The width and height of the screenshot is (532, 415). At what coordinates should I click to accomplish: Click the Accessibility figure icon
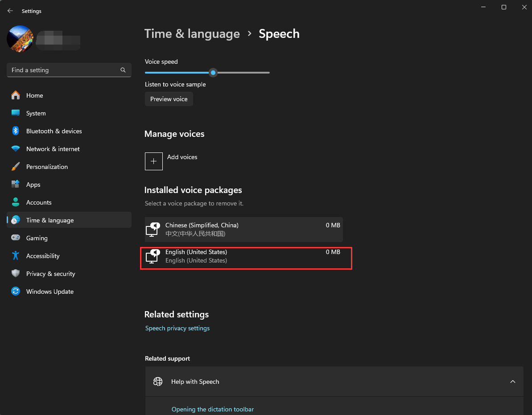point(16,256)
